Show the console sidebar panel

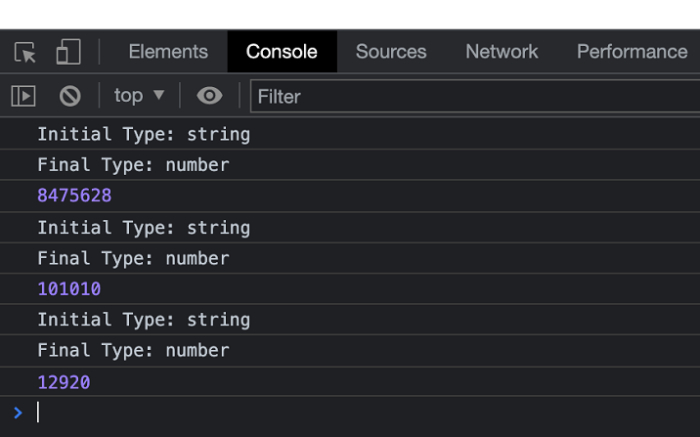pos(23,96)
